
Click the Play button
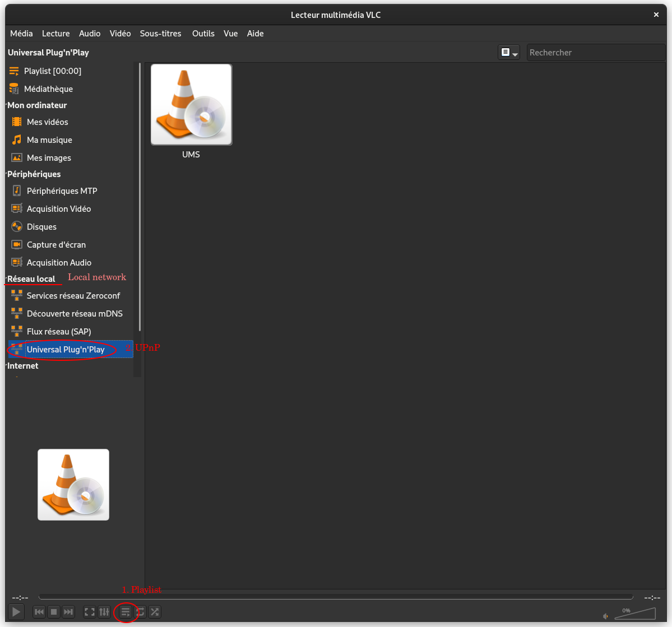pyautogui.click(x=16, y=611)
